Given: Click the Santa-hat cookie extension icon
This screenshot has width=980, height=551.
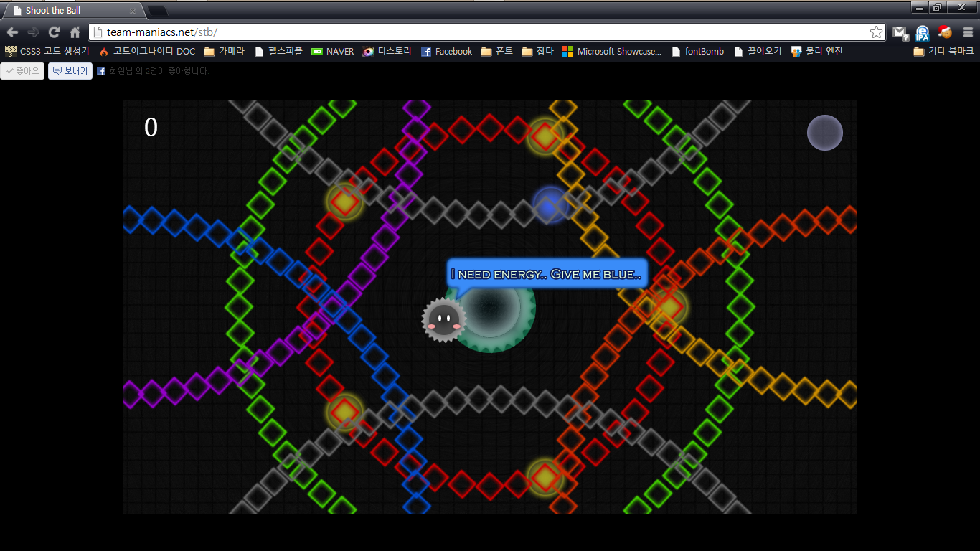Looking at the screenshot, I should point(945,32).
